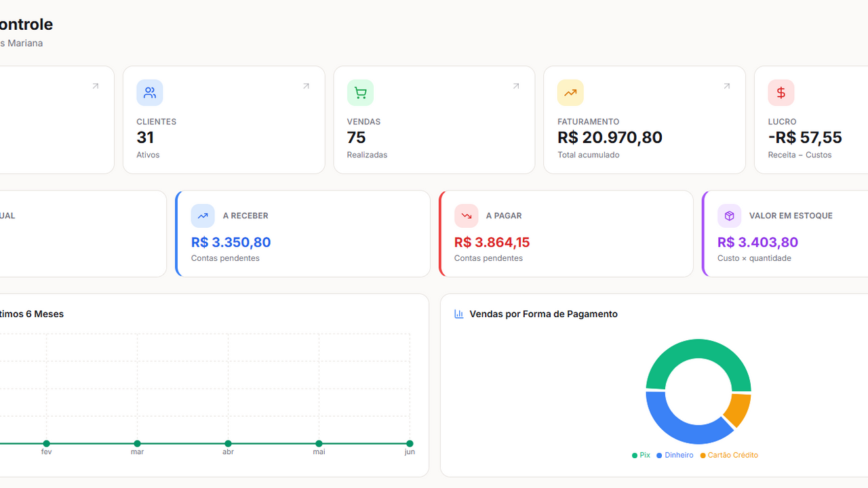
Task: Click the Faturamento trending-up icon
Action: [570, 93]
